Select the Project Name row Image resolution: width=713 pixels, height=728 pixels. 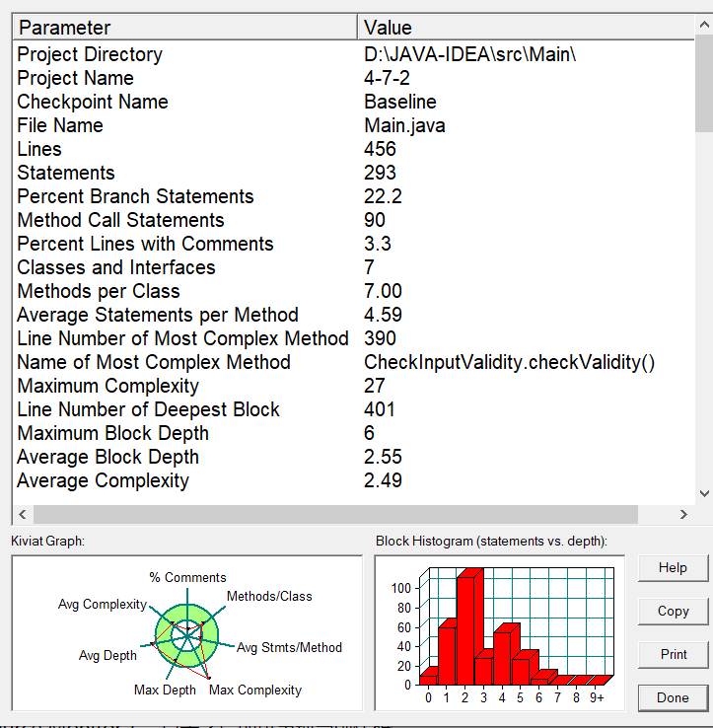tap(354, 78)
